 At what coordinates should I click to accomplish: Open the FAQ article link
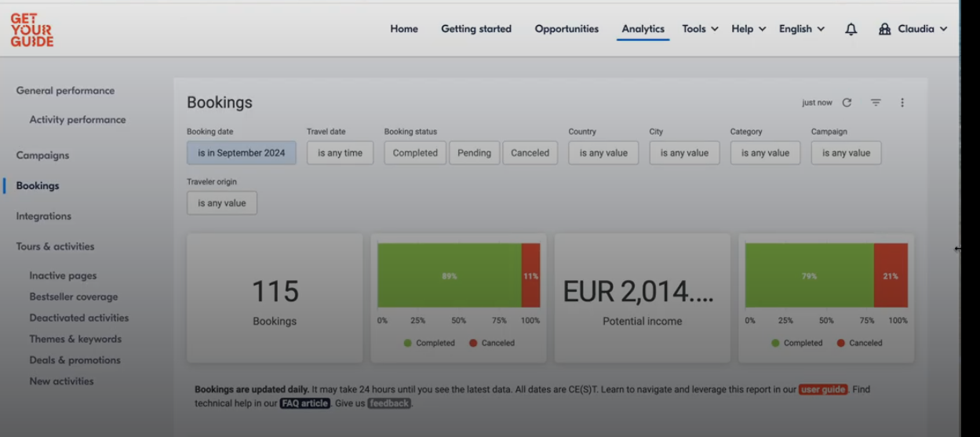click(304, 403)
